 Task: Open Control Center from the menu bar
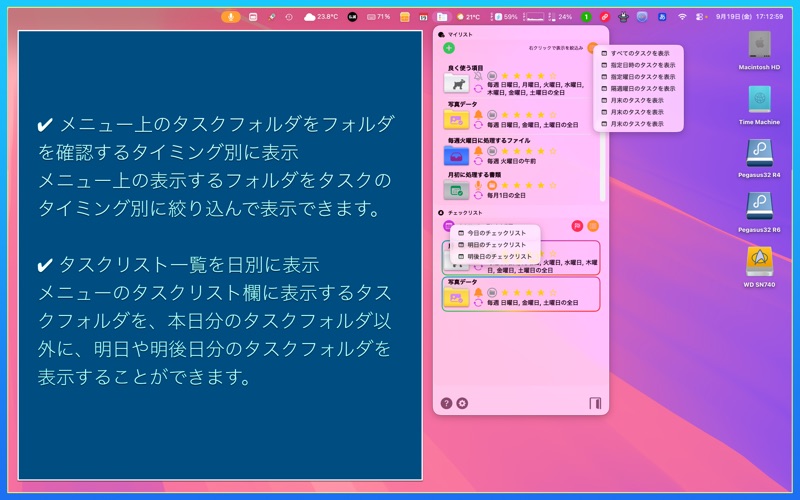click(x=701, y=17)
